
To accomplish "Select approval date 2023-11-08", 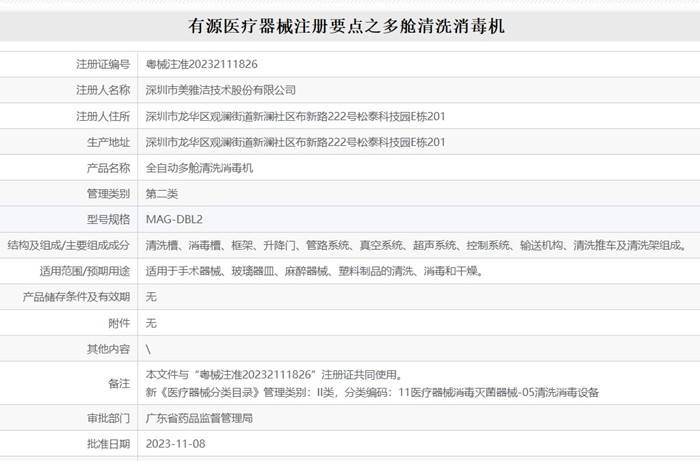I will click(x=175, y=444).
